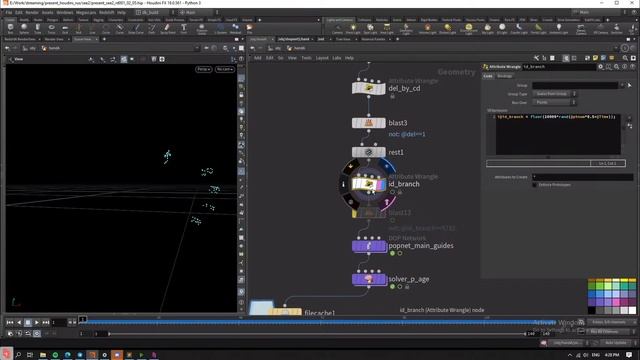Add an Environment Light from the shelf
Screen dimensions: 640x360
point(469,29)
